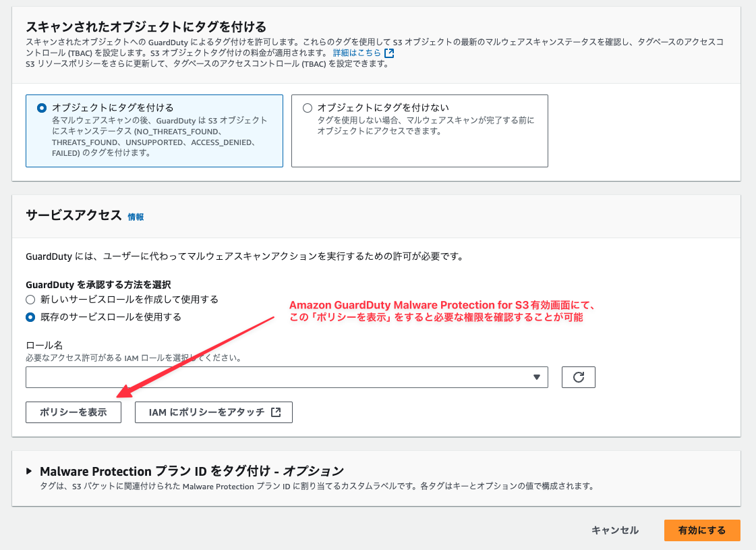Click IAM にポリシーをアタッチ

coord(213,412)
